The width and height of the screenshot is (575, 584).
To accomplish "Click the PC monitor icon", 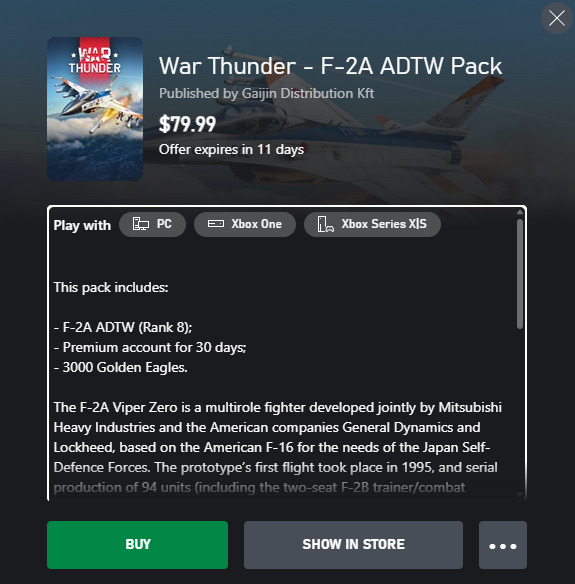I will (x=141, y=224).
